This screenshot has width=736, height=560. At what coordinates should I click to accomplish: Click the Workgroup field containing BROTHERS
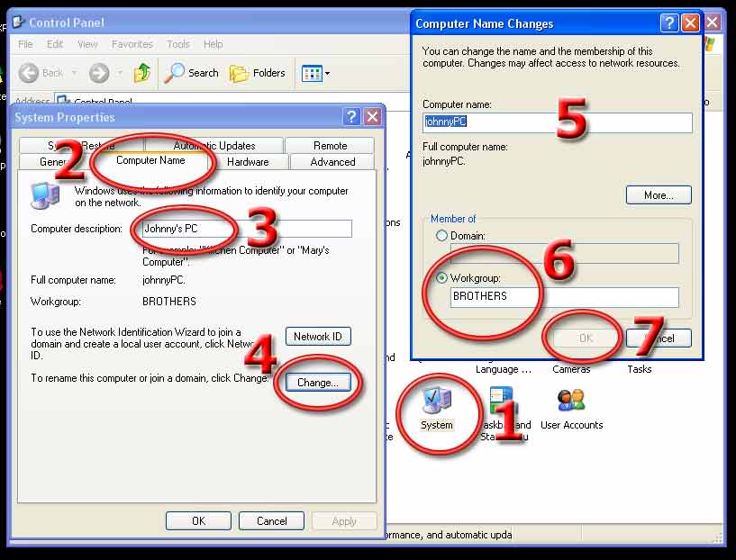[564, 297]
